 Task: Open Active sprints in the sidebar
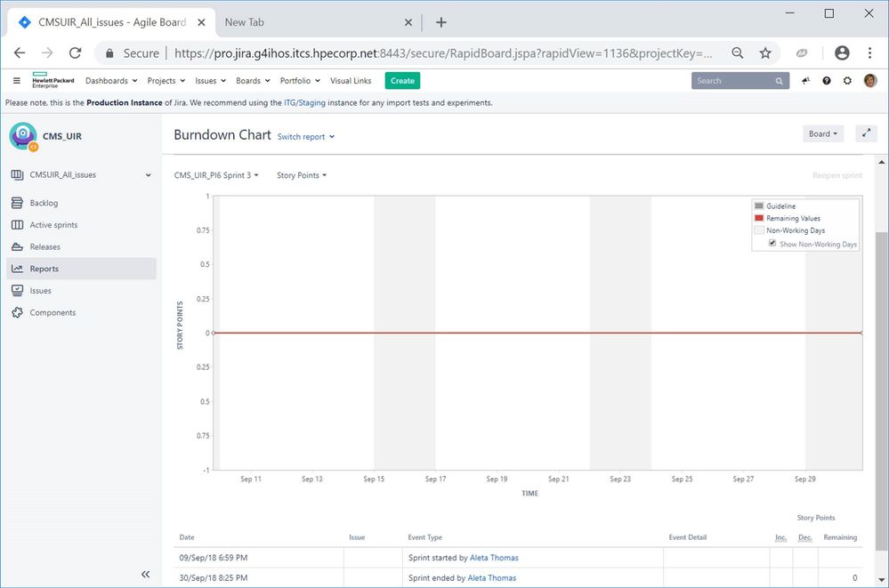pyautogui.click(x=53, y=224)
